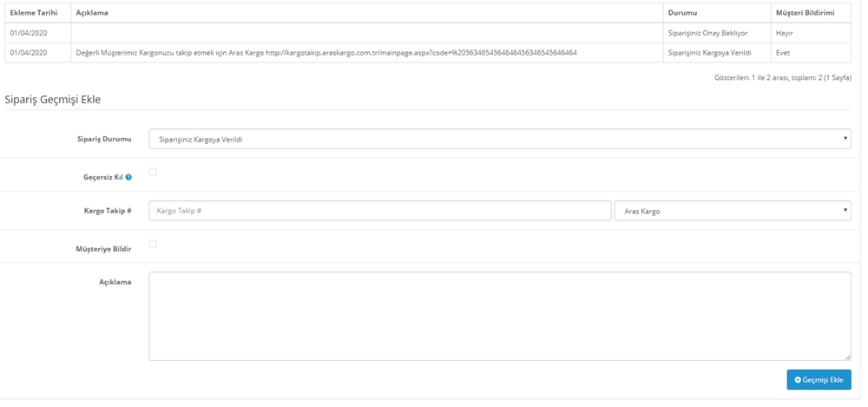Image resolution: width=868 pixels, height=407 pixels.
Task: Enable the Geçersiz Kıl checkbox
Action: click(153, 172)
